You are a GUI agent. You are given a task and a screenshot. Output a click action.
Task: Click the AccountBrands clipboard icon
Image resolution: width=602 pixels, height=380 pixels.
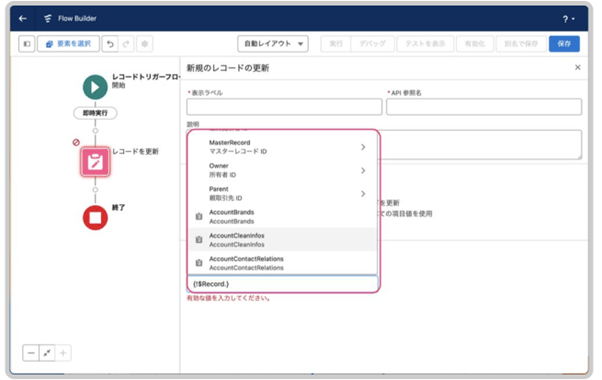click(x=199, y=216)
